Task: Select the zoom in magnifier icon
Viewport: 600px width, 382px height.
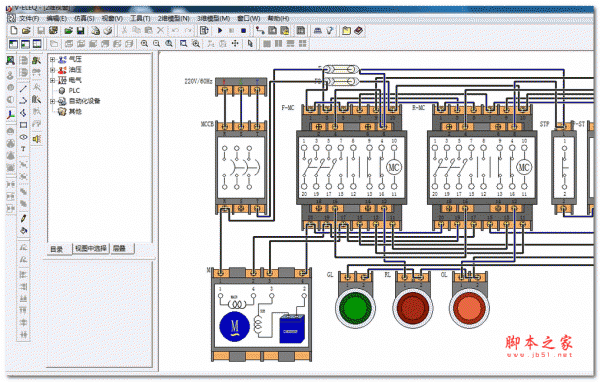Action: pyautogui.click(x=144, y=44)
